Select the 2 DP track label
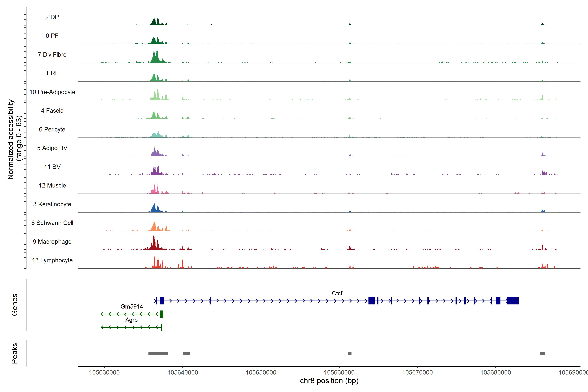Screen dimensions: 588x392 (52, 17)
